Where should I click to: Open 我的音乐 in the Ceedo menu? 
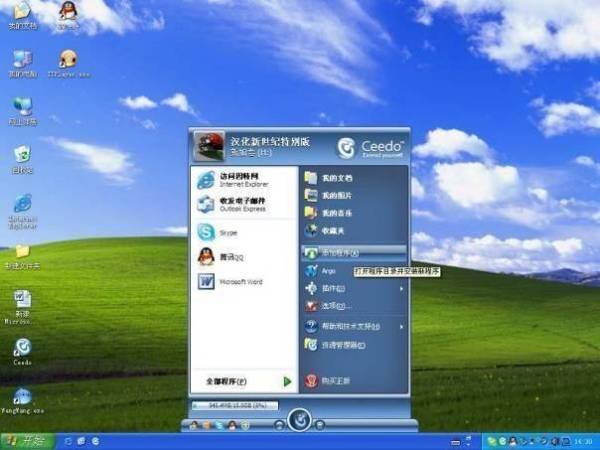[x=354, y=213]
